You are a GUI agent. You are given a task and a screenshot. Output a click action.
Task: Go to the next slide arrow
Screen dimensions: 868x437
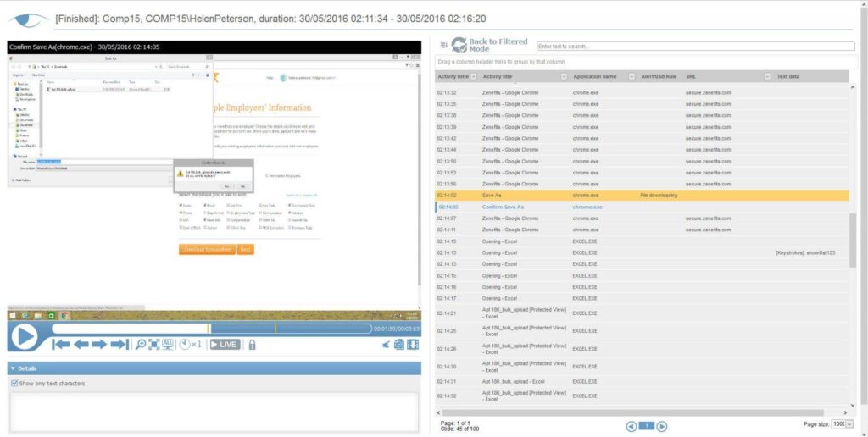pos(100,344)
